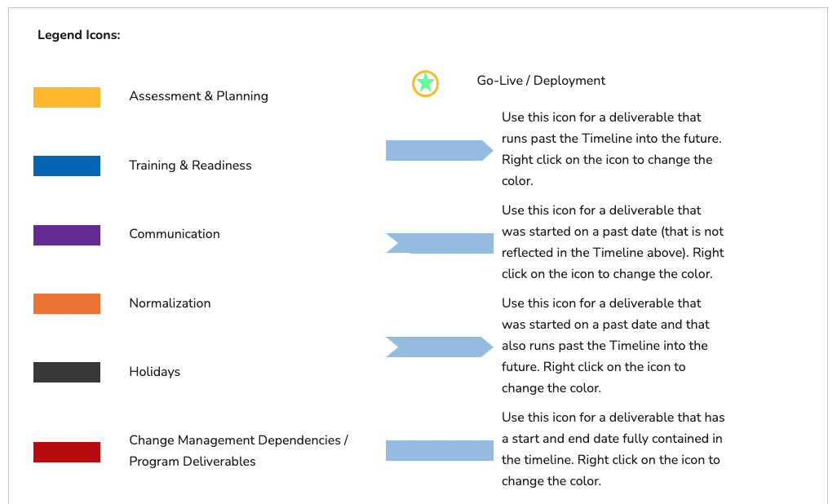Screen dimensions: 837x504
Task: Click the Normalization label text
Action: click(x=170, y=303)
